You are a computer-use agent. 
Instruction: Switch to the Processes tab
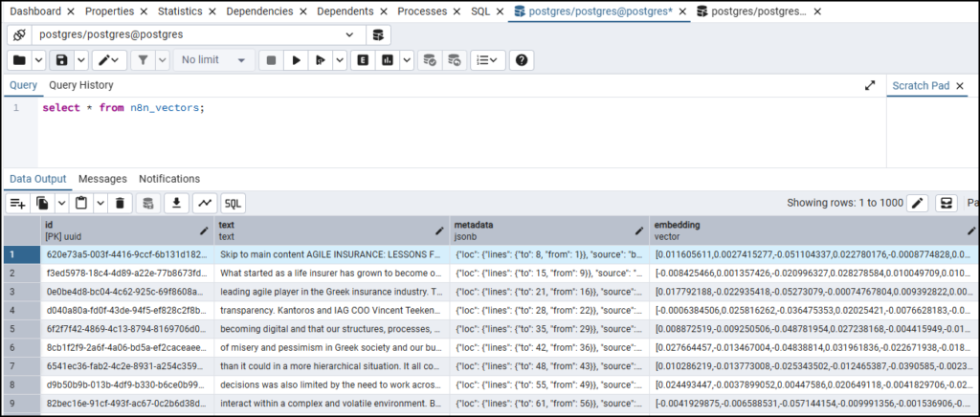coord(422,11)
